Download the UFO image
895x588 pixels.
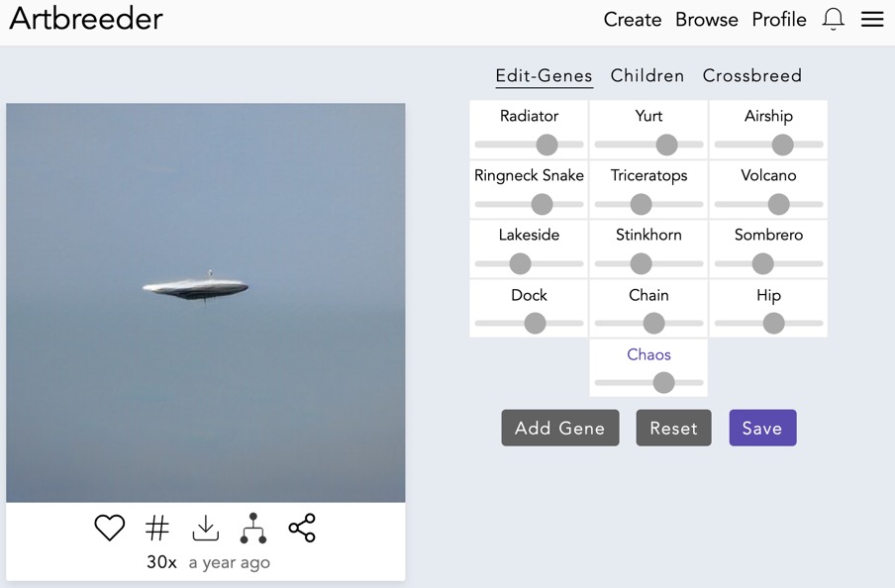[x=205, y=528]
